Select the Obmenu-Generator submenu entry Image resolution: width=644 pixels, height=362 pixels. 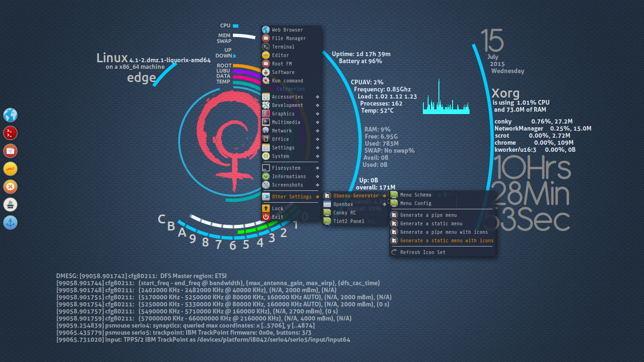click(355, 196)
